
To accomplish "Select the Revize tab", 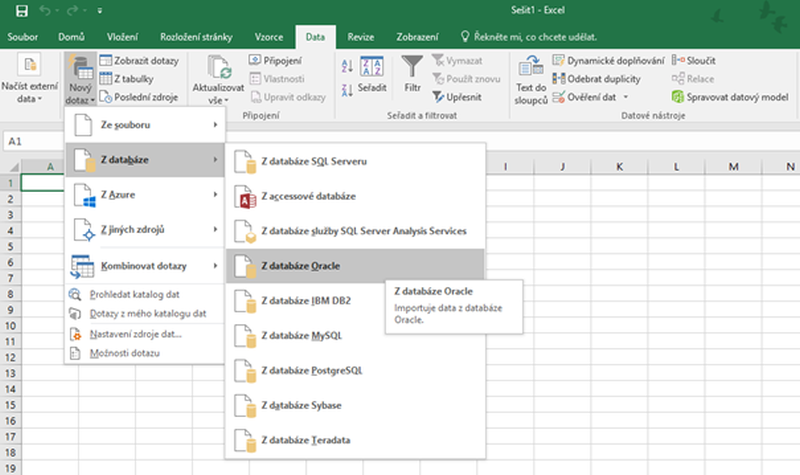I will 361,37.
